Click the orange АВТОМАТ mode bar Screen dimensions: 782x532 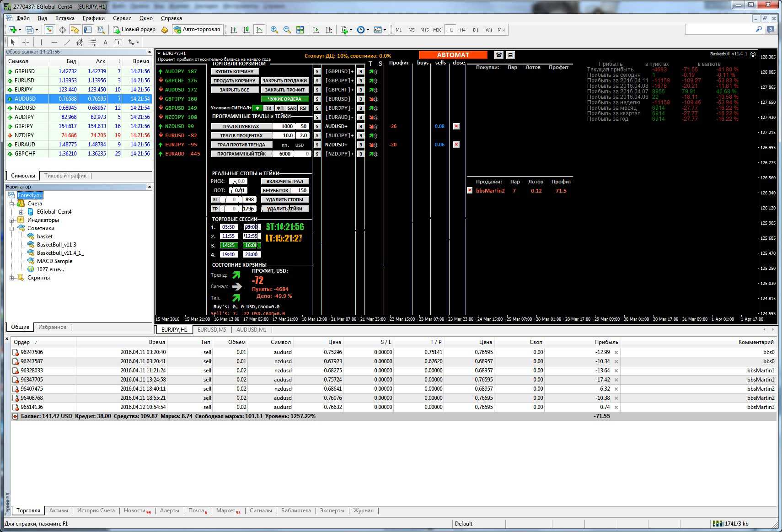point(453,55)
